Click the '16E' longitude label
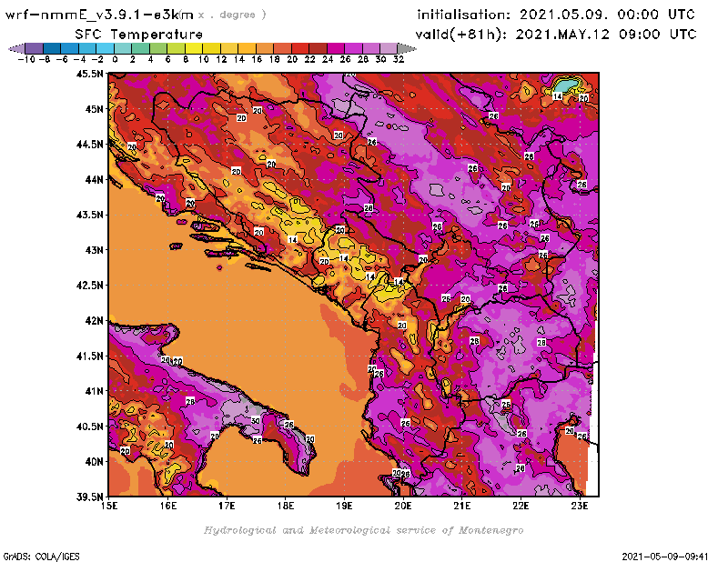728x562 pixels. click(168, 506)
